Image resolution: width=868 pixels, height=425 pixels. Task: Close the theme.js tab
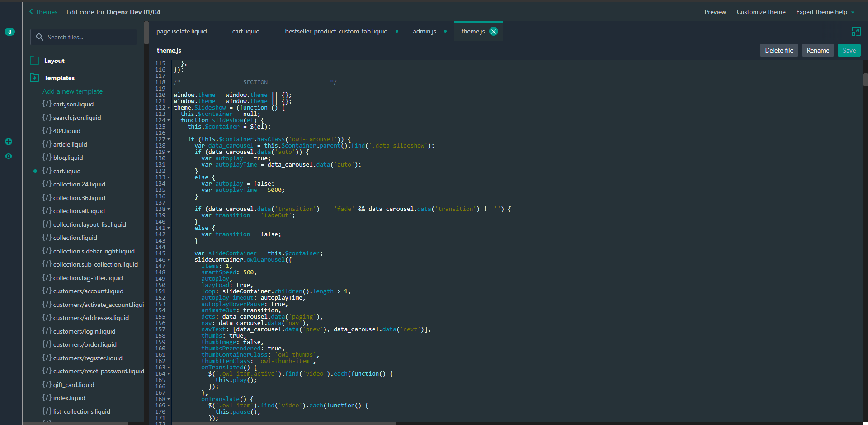click(494, 31)
